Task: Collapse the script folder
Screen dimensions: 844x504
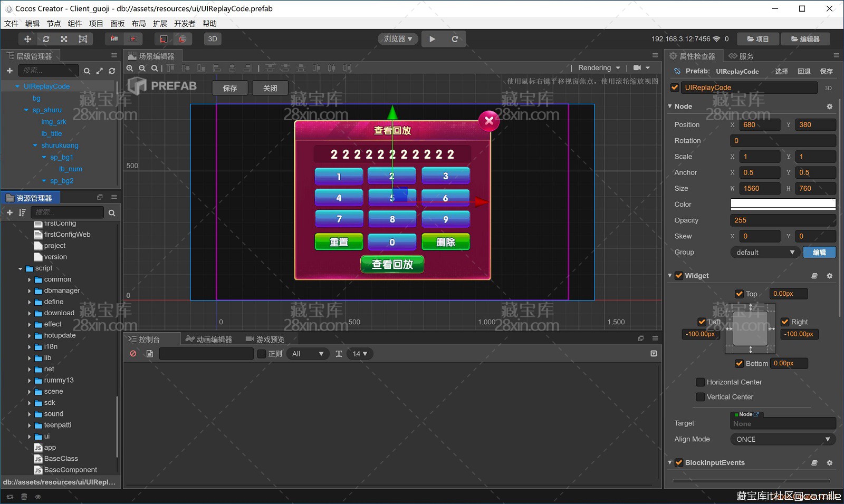Action: coord(21,268)
